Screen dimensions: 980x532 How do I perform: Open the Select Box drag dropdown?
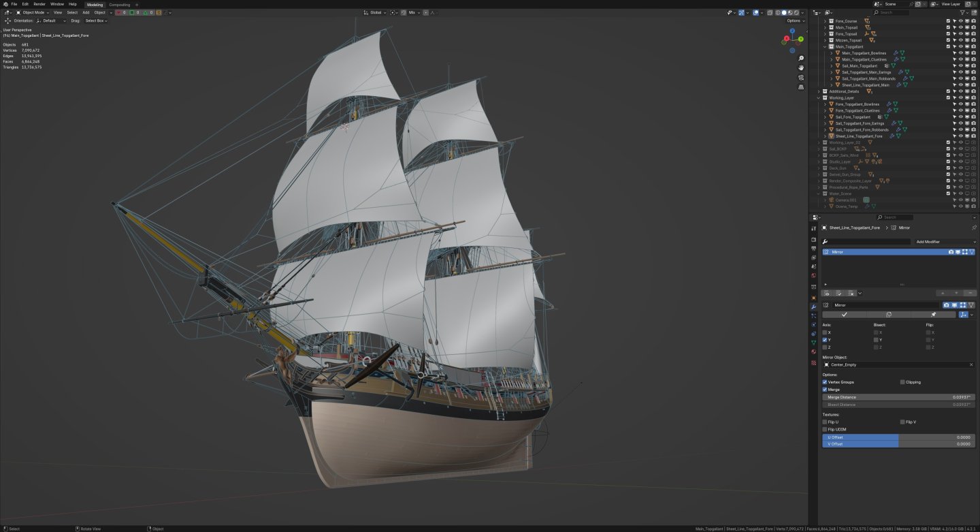96,20
